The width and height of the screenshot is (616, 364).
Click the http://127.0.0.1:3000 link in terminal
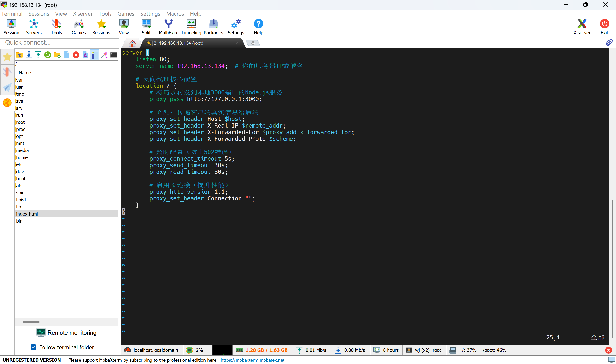(223, 99)
